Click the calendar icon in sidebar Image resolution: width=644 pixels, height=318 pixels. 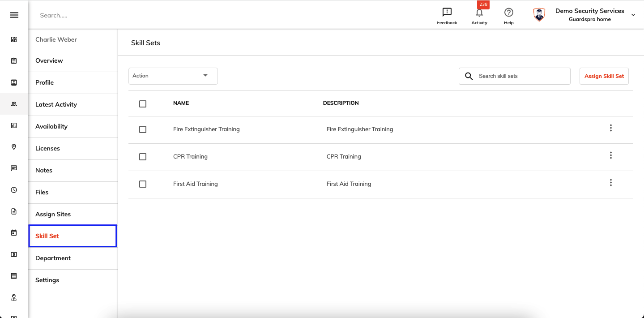14,233
